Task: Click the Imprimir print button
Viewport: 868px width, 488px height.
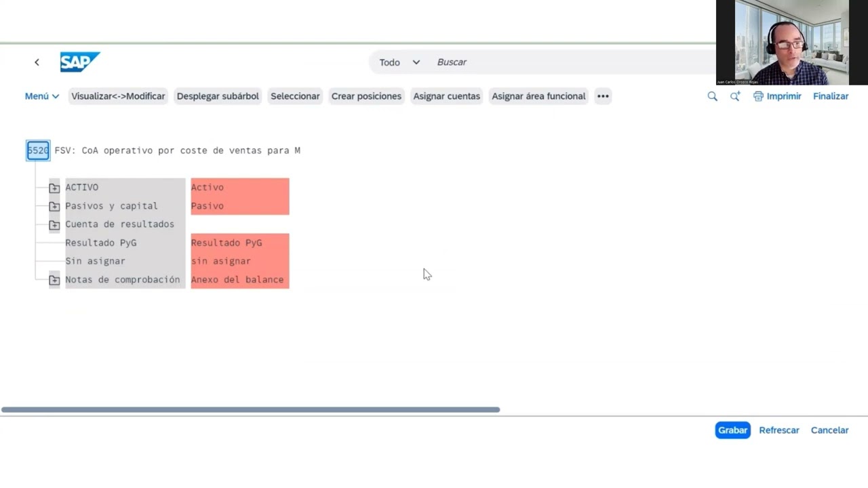Action: 777,96
